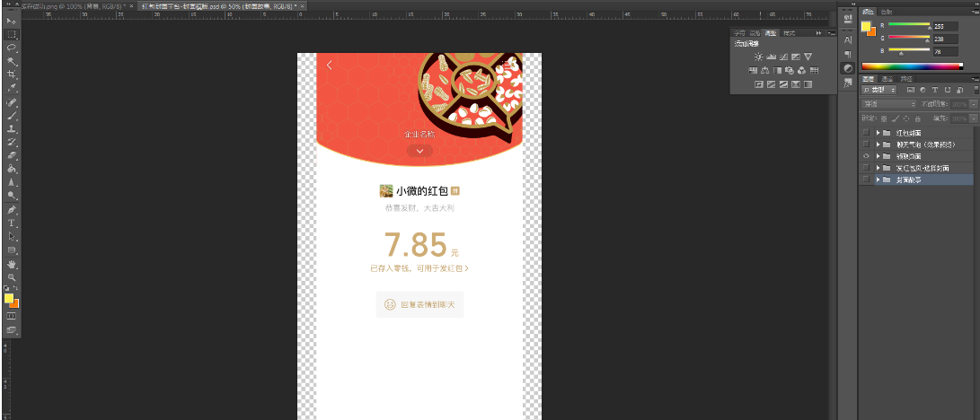Hide the 领取封面 layer group
Screen dimensions: 980x420
click(x=865, y=156)
